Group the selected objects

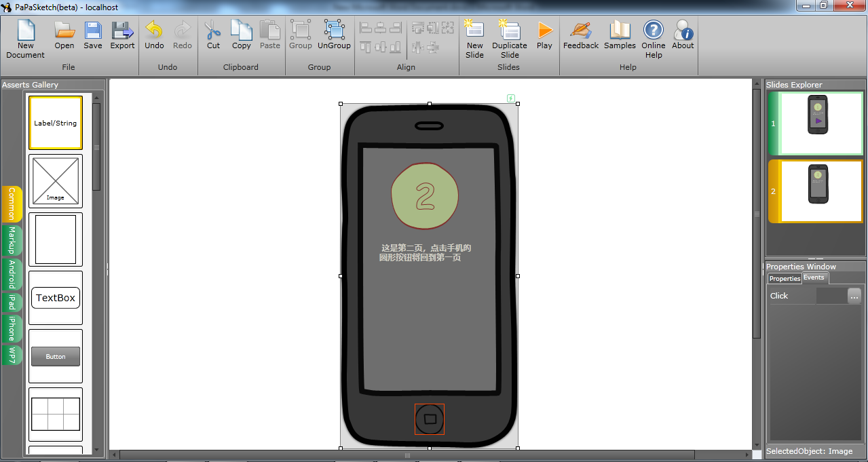pos(301,35)
